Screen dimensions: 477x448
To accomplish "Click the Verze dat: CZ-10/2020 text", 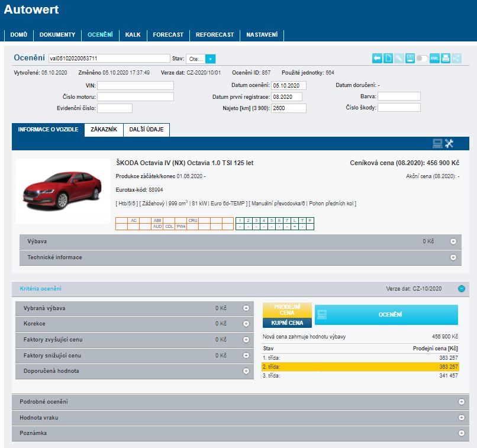I will coord(414,289).
